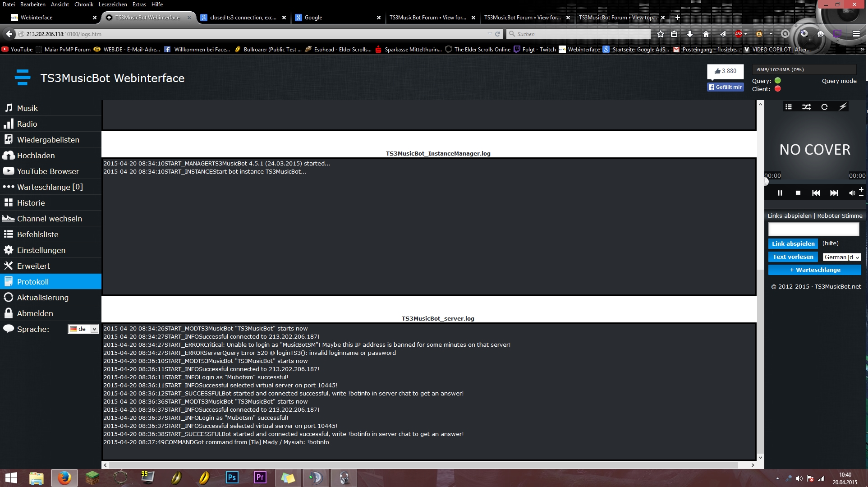Reload the page with refresh icon
Image resolution: width=868 pixels, height=487 pixels.
click(498, 34)
